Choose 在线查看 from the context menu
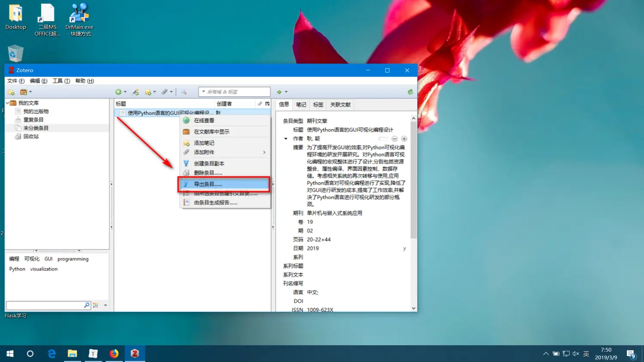 [x=225, y=121]
